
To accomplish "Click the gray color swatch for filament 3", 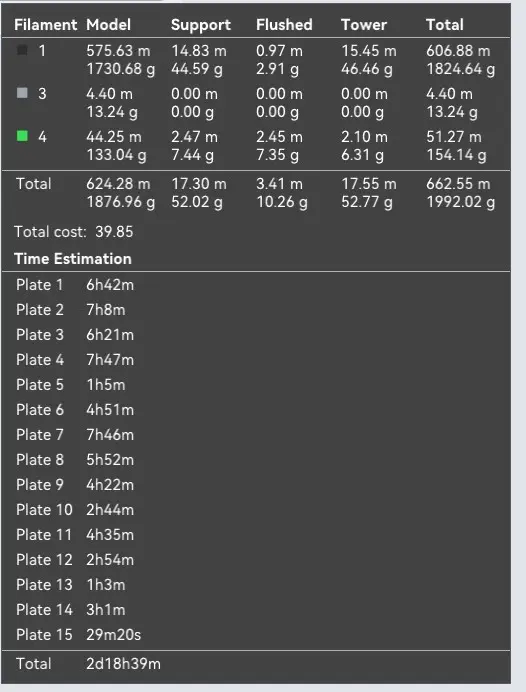I will [x=22, y=93].
